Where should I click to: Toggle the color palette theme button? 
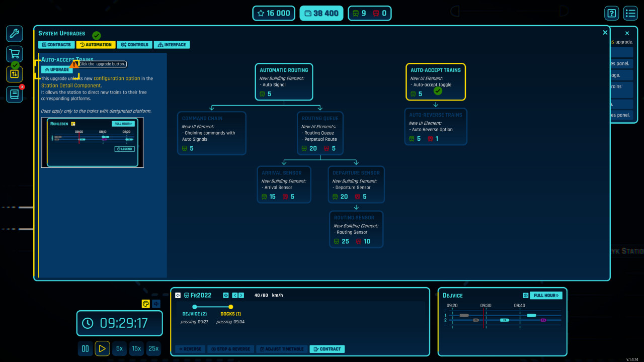145,304
